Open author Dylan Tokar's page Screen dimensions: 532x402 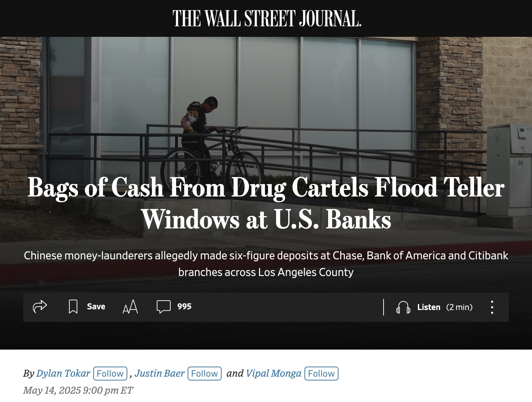coord(63,373)
